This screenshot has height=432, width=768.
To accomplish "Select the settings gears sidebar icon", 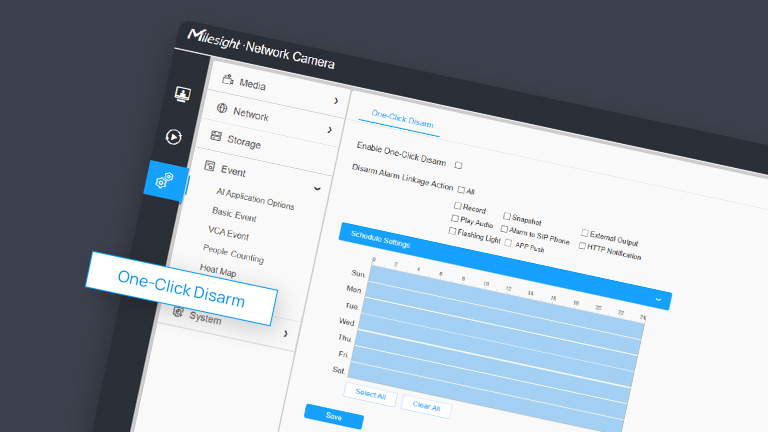I will (x=165, y=180).
